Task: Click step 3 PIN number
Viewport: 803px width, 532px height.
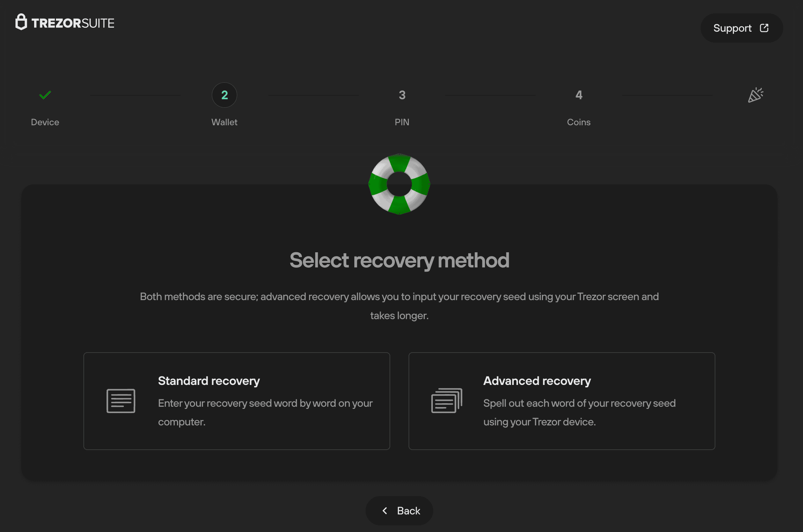Action: 402,95
